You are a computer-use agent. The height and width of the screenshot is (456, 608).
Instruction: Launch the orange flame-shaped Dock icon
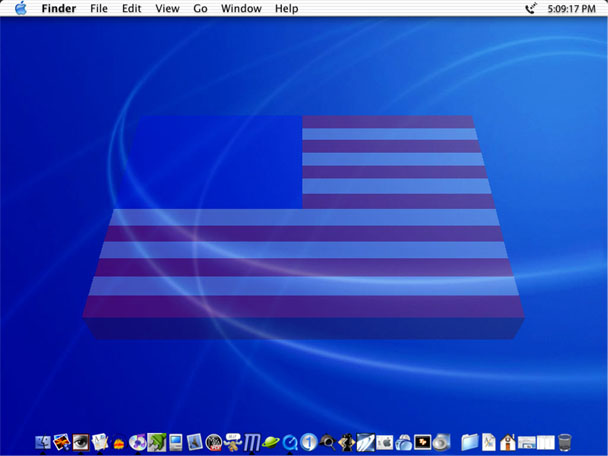click(x=119, y=443)
